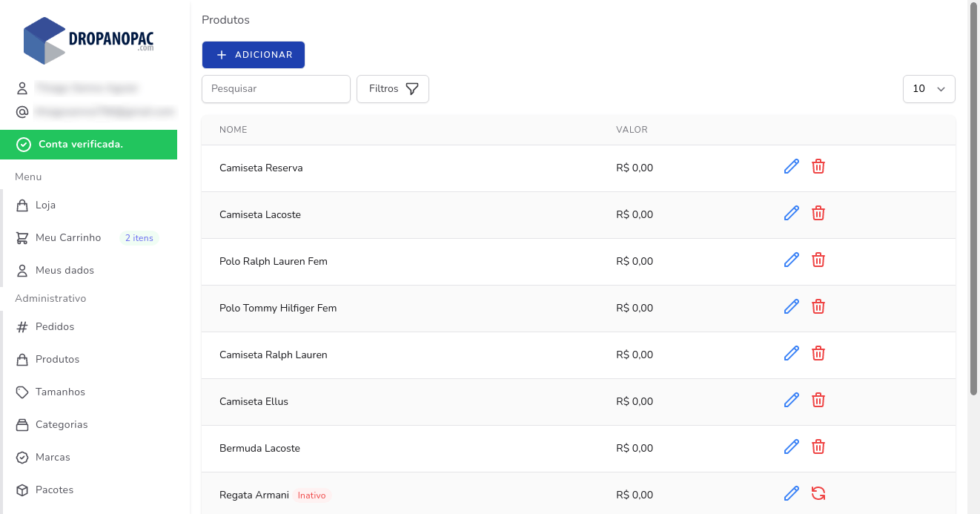Image resolution: width=980 pixels, height=514 pixels.
Task: Delete Polo Tommy Hilfiger Fem
Action: [x=818, y=306]
